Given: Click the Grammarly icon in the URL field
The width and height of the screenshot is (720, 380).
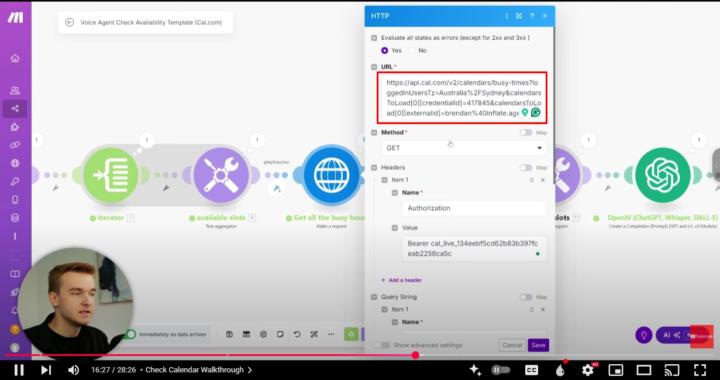Looking at the screenshot, I should [535, 112].
